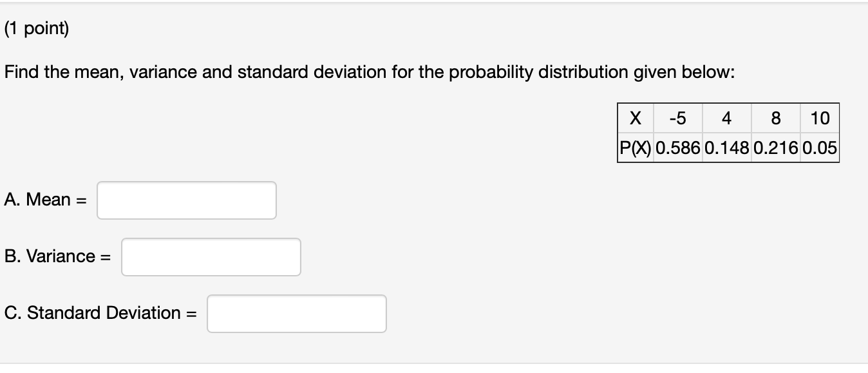The image size is (868, 373).
Task: Click the table cell containing 4
Action: [x=726, y=118]
